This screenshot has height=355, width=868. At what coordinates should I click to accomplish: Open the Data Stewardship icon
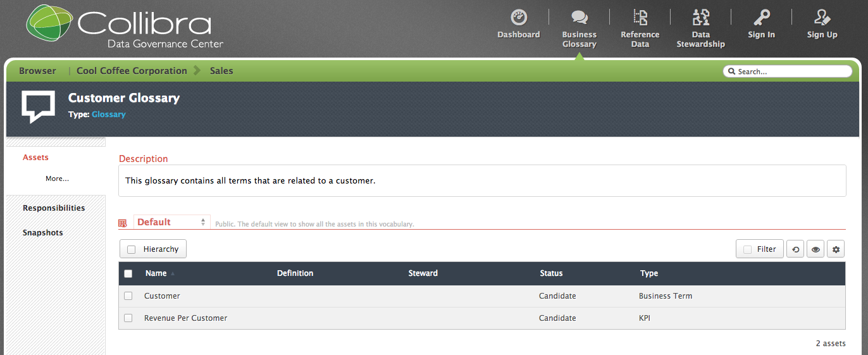700,17
